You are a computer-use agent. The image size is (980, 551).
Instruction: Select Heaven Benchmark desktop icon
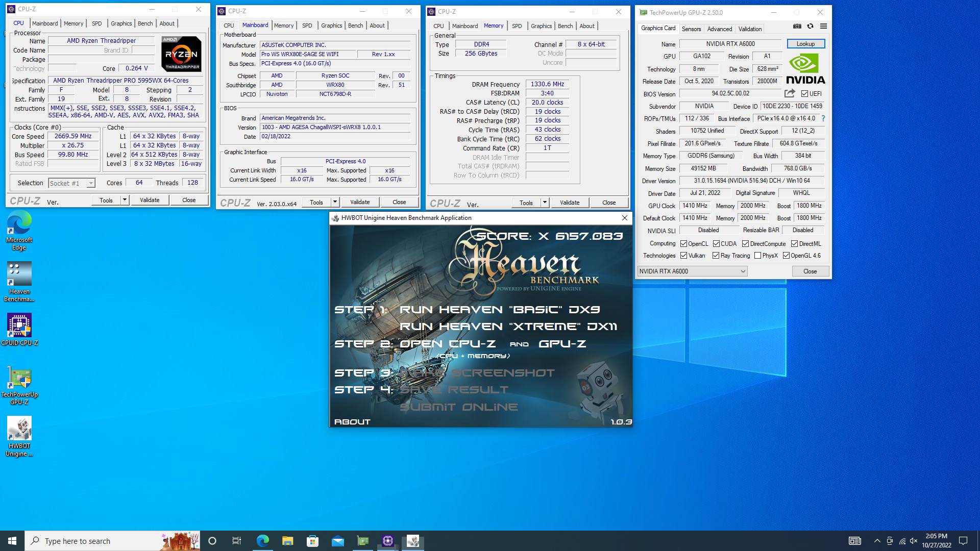pos(19,282)
